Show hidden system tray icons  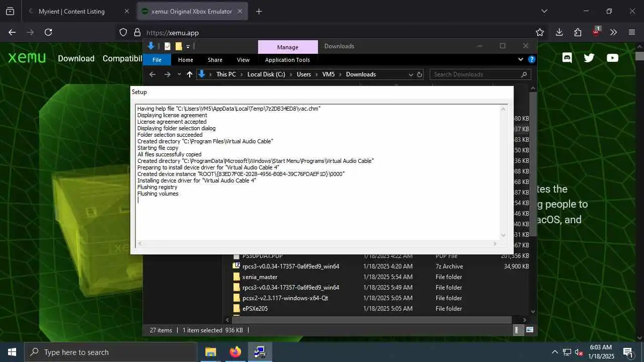click(x=555, y=352)
